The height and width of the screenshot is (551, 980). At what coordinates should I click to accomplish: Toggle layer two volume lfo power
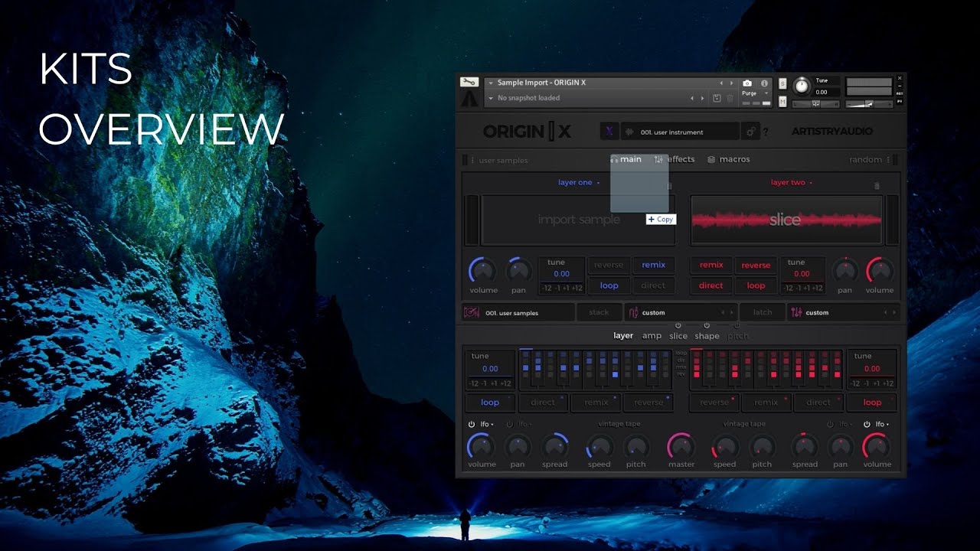[867, 424]
